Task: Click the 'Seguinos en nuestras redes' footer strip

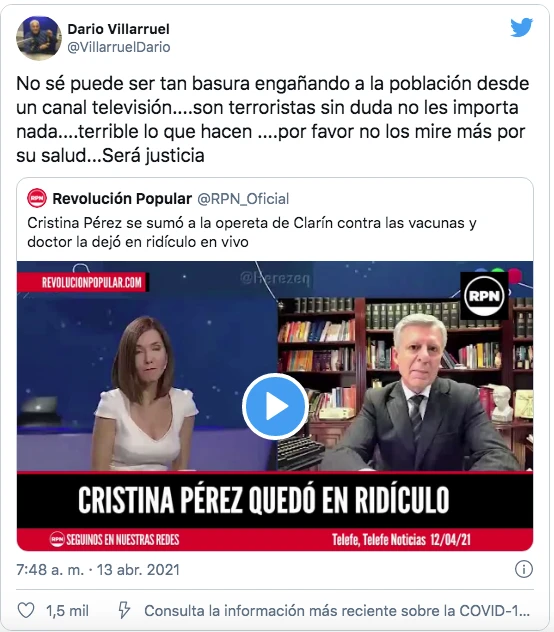Action: click(115, 539)
